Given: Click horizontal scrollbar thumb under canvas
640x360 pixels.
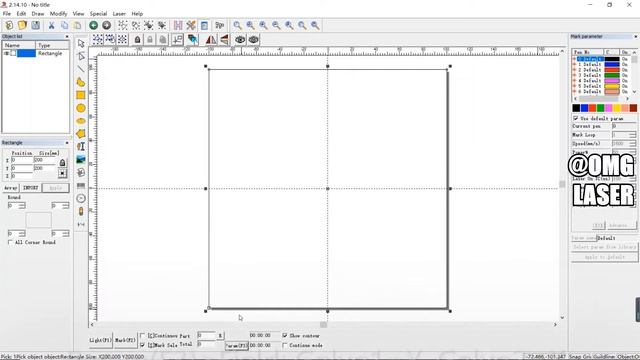Looking at the screenshot, I should [323, 325].
